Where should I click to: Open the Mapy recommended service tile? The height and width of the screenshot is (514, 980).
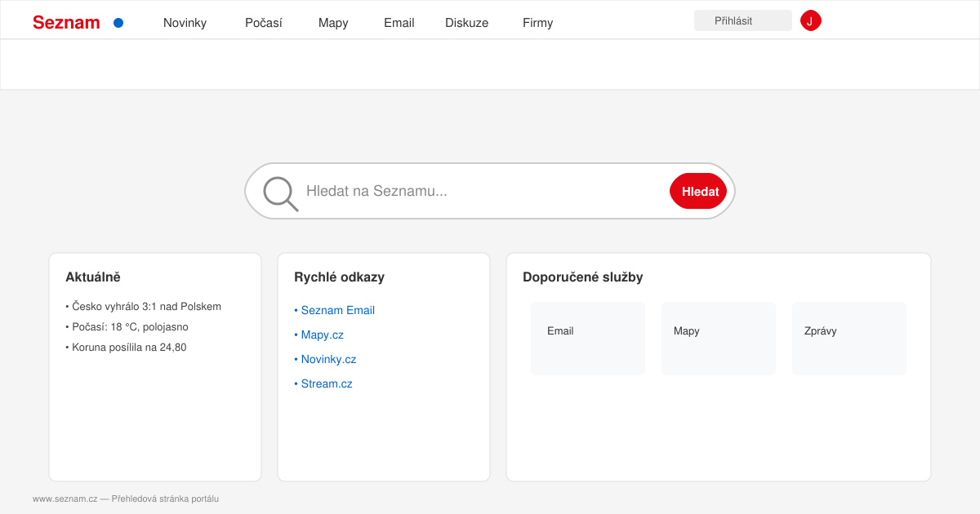click(719, 339)
